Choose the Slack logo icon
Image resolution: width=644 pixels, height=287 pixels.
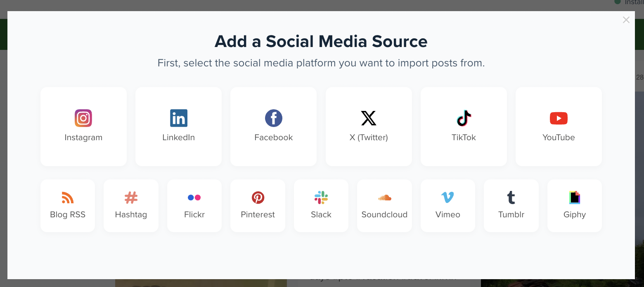coord(321,198)
